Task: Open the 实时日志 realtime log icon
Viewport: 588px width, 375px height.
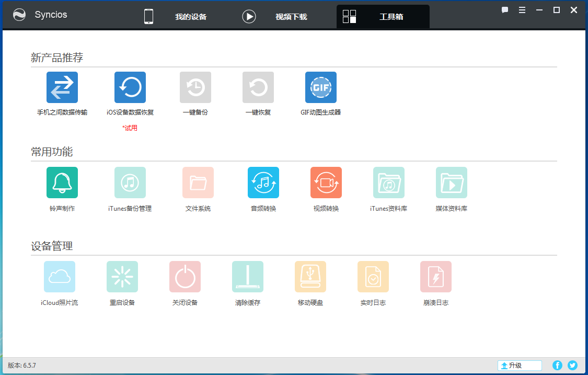Action: pos(373,277)
